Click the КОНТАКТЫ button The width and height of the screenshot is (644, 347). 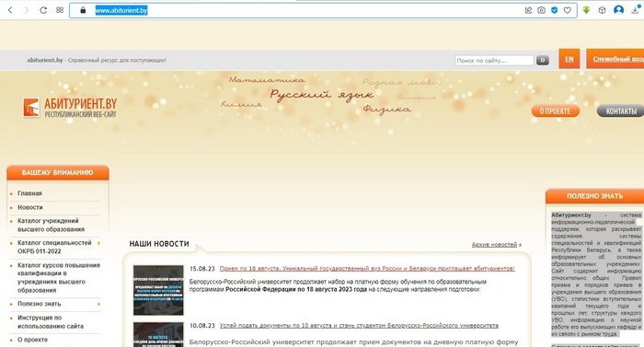[621, 111]
